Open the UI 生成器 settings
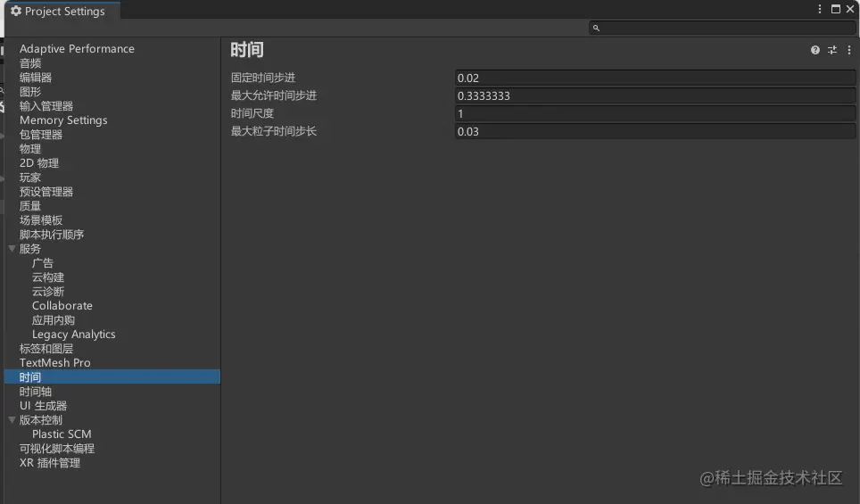The height and width of the screenshot is (504, 860). point(43,405)
